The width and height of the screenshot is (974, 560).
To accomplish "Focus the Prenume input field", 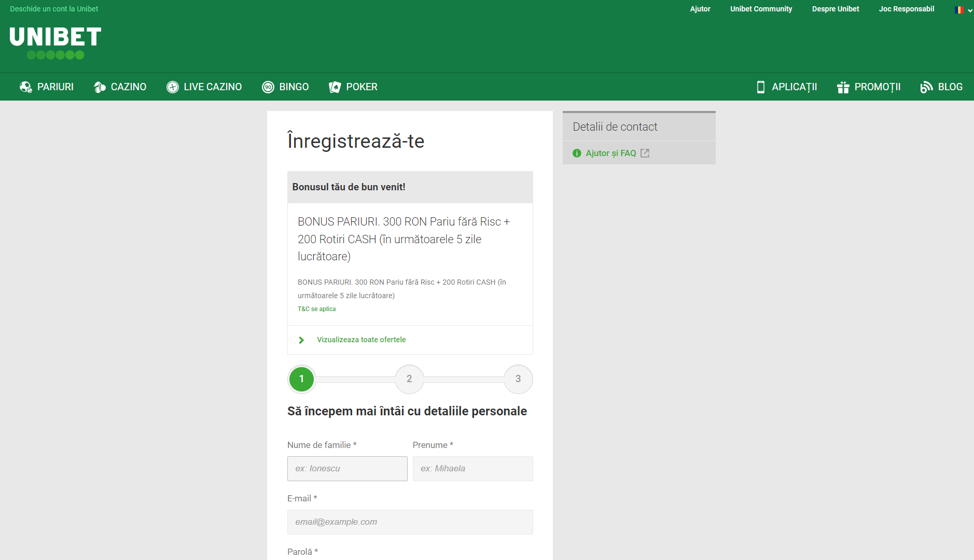I will tap(473, 469).
